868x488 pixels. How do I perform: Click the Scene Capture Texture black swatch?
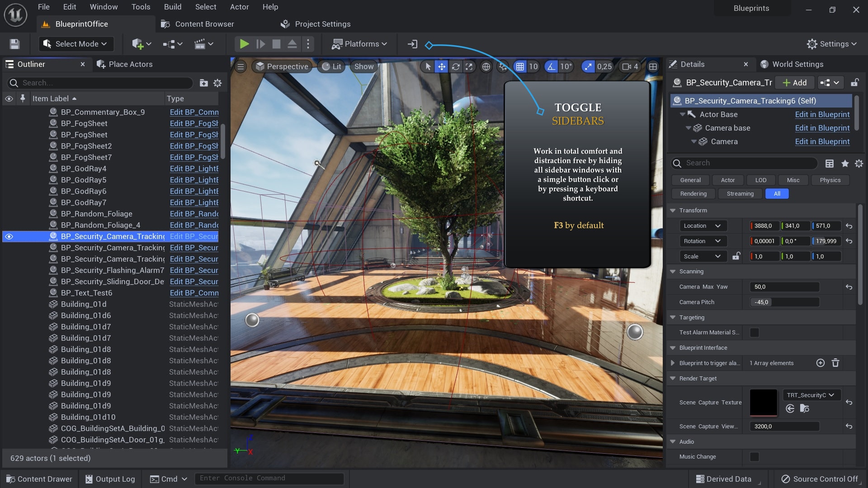tap(764, 402)
